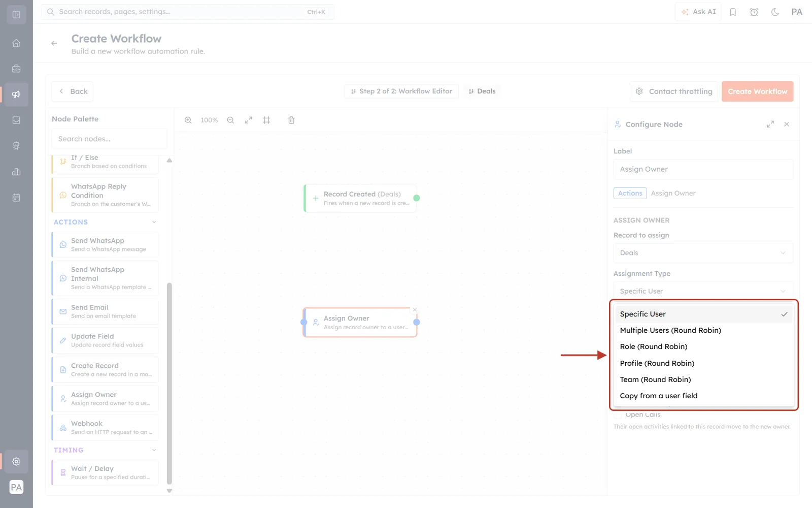Open the Record to assign Deals dropdown
The image size is (812, 508).
703,253
